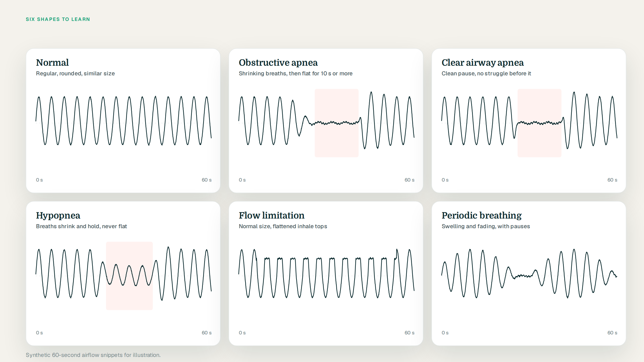Click 'Shrinking breaths, then flat for 10 s or more'

[x=296, y=73]
